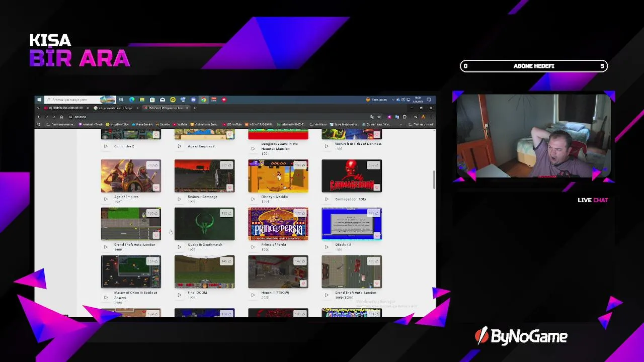
Task: Like Age of Empires 1997 via thumbs-up badge
Action: pyautogui.click(x=153, y=165)
